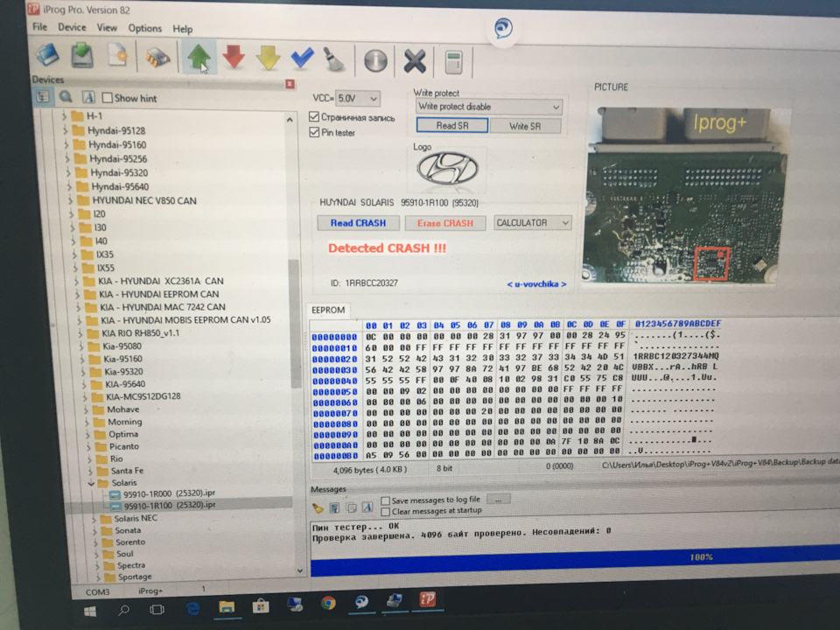Toggle the Страничная запись checkbox
The height and width of the screenshot is (630, 840).
[314, 116]
